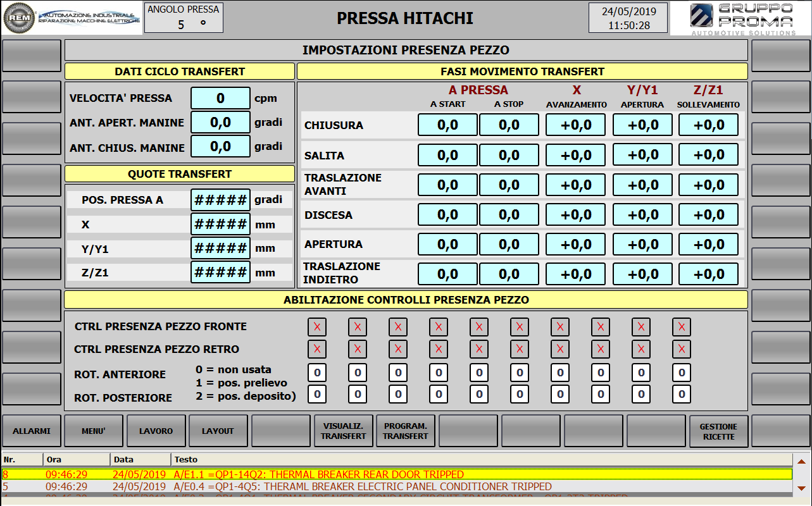Click the ANGOLO PRESSA angle display
This screenshot has width=812, height=506.
[x=184, y=17]
